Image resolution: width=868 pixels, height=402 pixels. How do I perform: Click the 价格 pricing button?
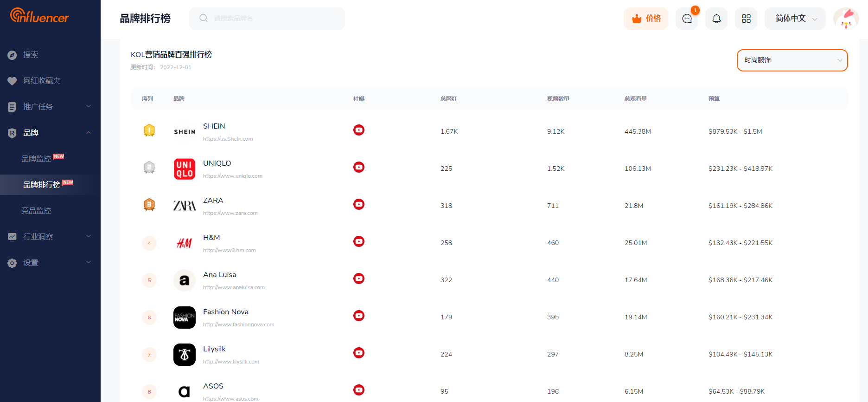click(x=646, y=19)
